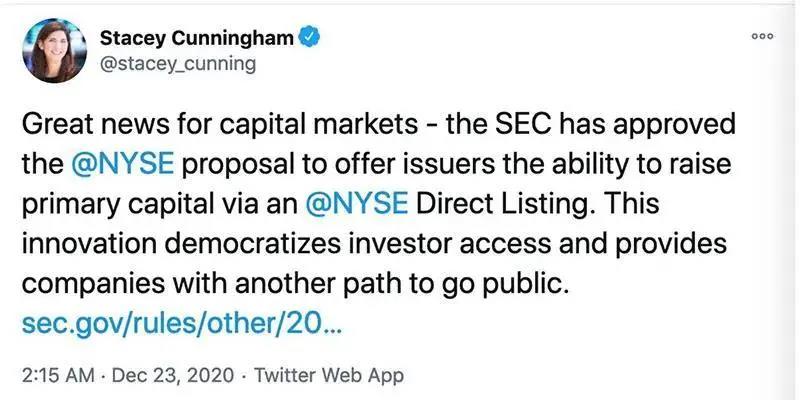This screenshot has height=400, width=800.
Task: Click the words 'go public' in the tweet
Action: pos(510,285)
